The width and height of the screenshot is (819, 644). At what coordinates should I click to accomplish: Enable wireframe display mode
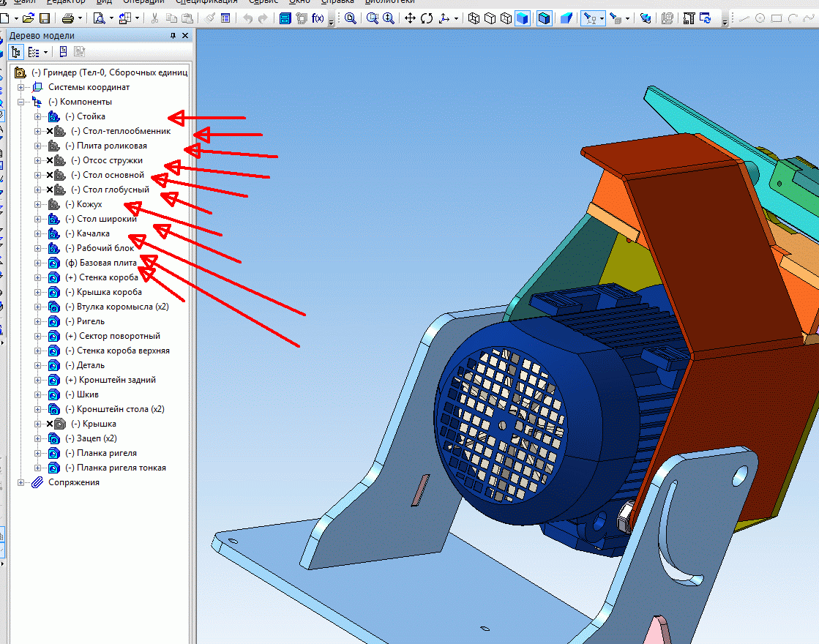click(474, 18)
